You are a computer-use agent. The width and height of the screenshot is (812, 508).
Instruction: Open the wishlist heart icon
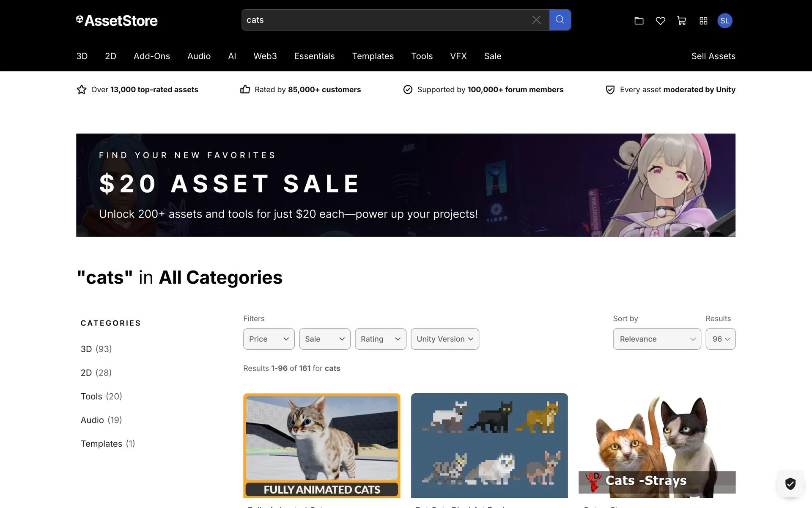(x=660, y=21)
